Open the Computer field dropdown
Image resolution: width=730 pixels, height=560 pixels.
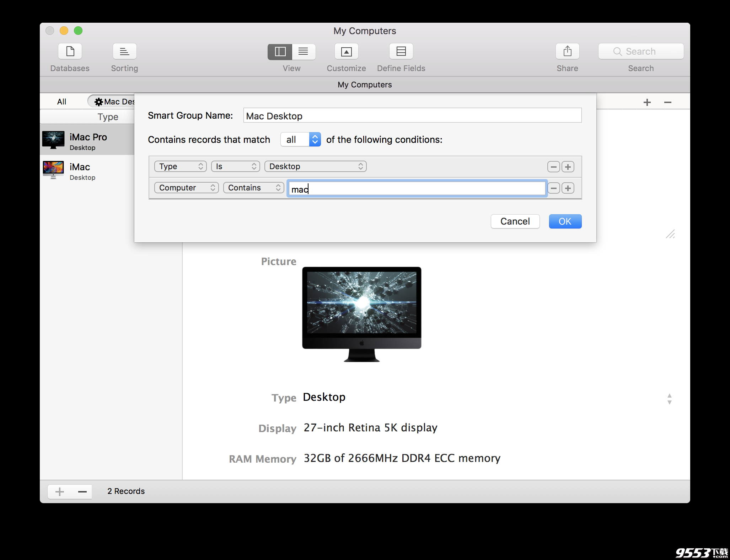(x=187, y=188)
